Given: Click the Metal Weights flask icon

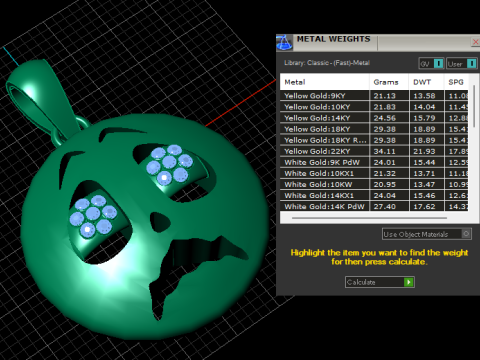Looking at the screenshot, I should pyautogui.click(x=284, y=43).
